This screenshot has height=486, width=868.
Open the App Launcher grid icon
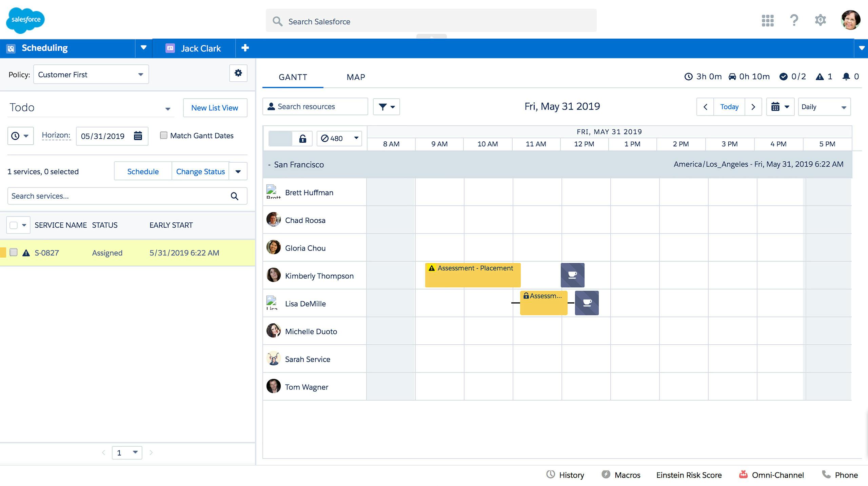pos(767,20)
